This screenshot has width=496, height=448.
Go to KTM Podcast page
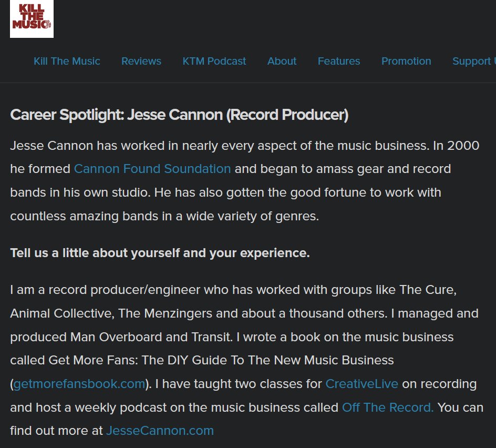[214, 61]
